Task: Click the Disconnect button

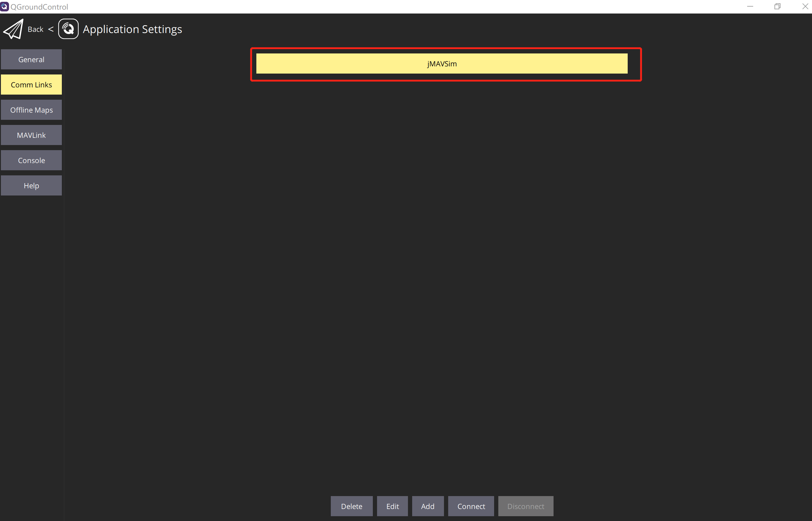Action: coord(524,506)
